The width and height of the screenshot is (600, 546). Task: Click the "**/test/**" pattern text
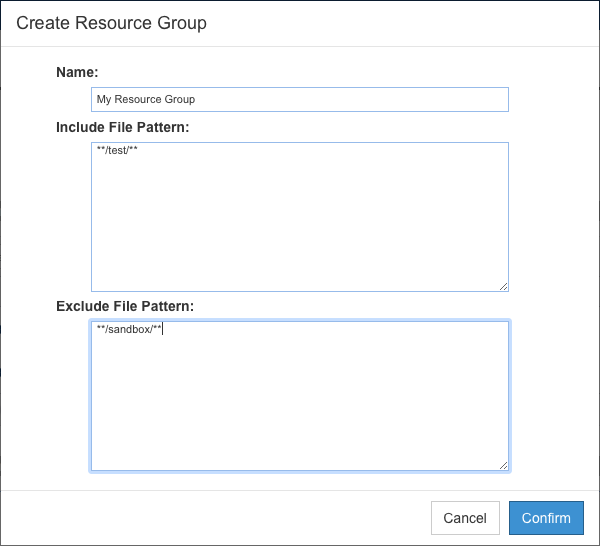[x=117, y=150]
